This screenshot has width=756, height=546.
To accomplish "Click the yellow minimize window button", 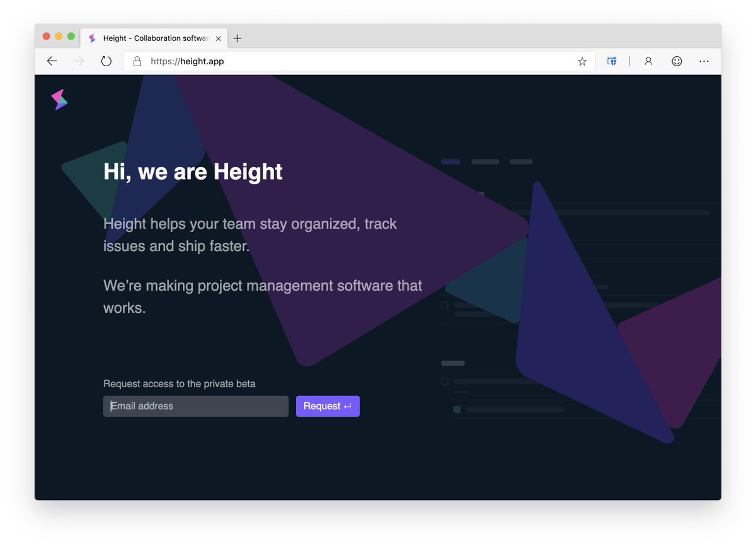I will [x=59, y=37].
